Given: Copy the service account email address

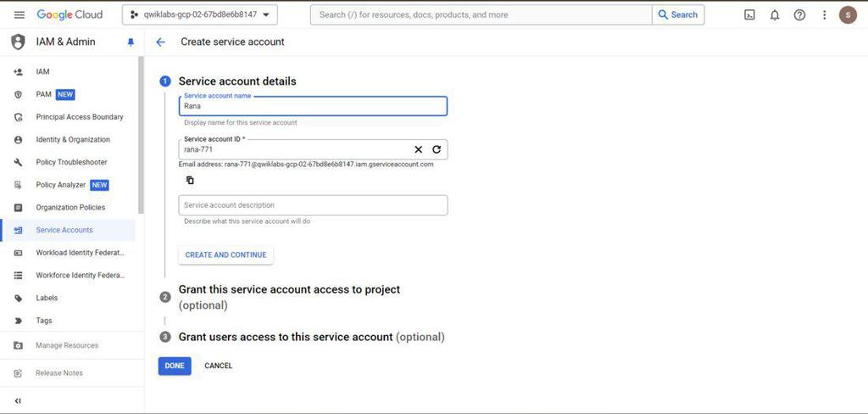Looking at the screenshot, I should [190, 180].
